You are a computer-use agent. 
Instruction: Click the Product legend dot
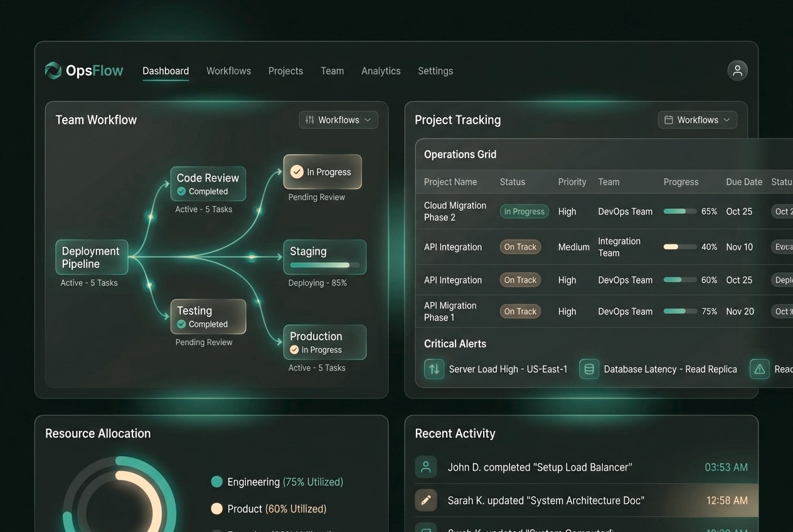point(217,509)
